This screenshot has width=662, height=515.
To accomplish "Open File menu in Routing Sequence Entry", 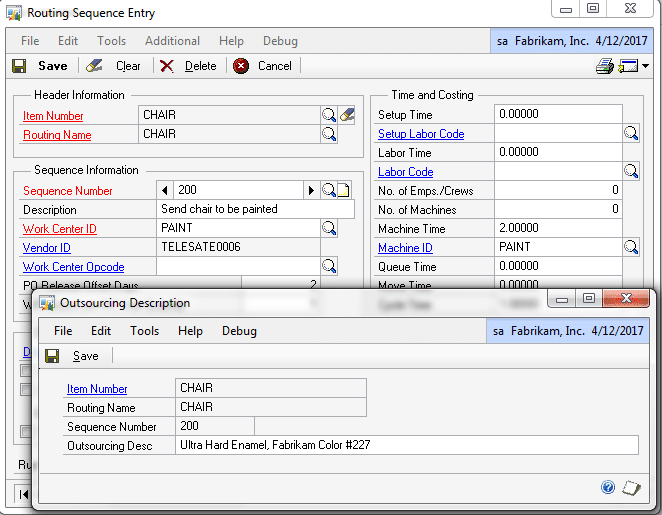I will click(x=30, y=41).
